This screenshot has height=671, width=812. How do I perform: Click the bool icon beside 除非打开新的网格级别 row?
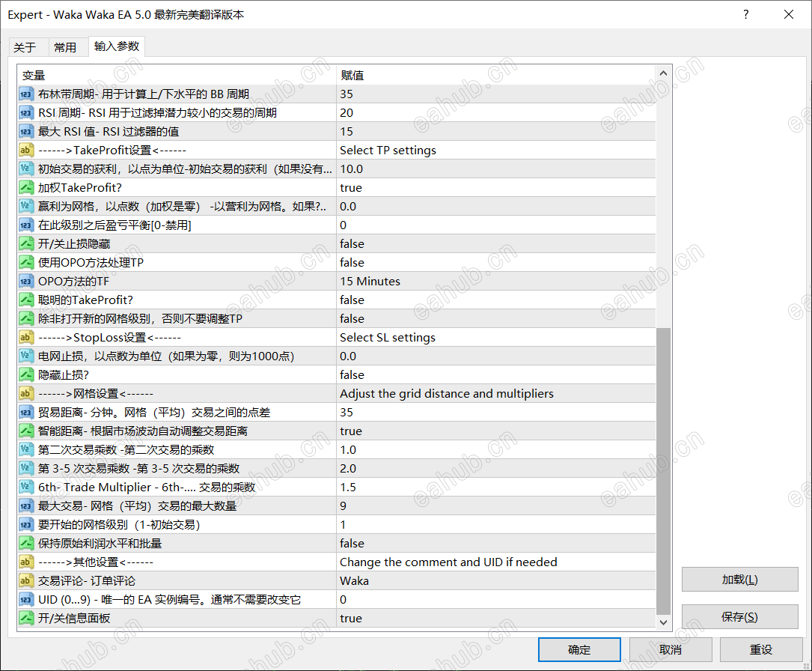pyautogui.click(x=26, y=319)
